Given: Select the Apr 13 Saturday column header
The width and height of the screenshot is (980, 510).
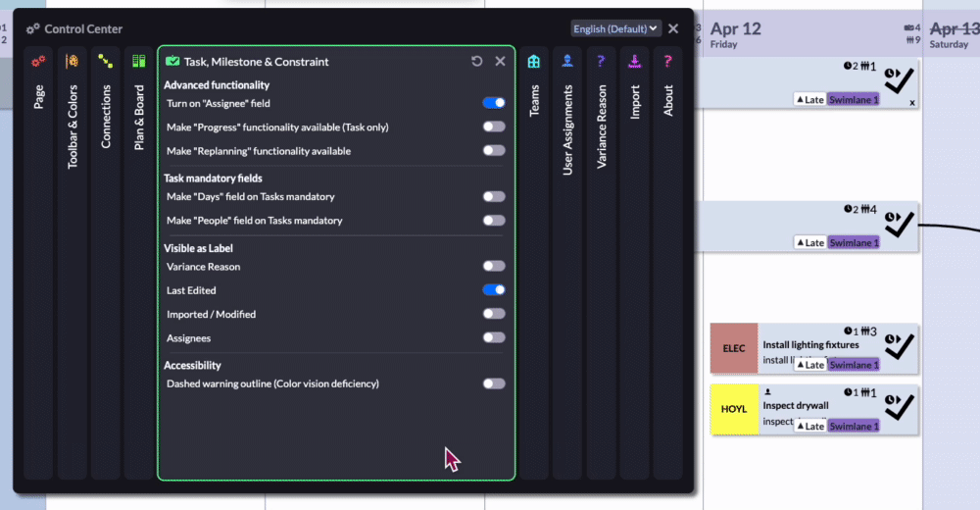Looking at the screenshot, I should pyautogui.click(x=952, y=35).
